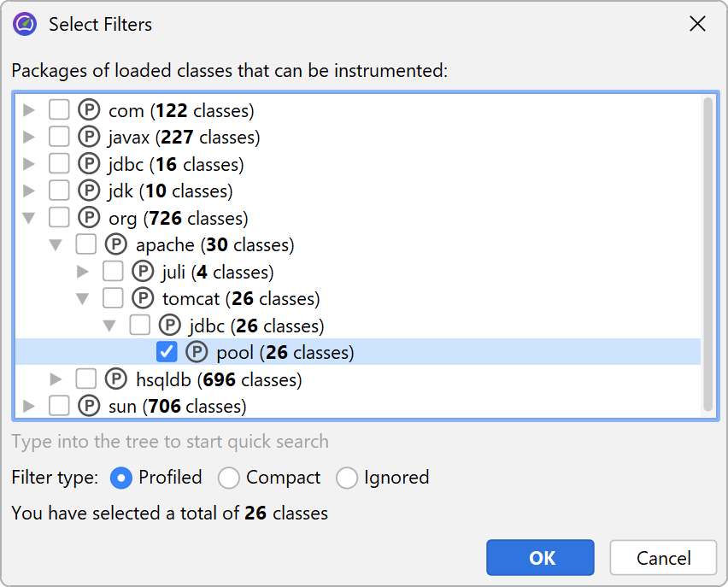Uncheck the pool package checkbox
728x587 pixels.
click(x=167, y=352)
